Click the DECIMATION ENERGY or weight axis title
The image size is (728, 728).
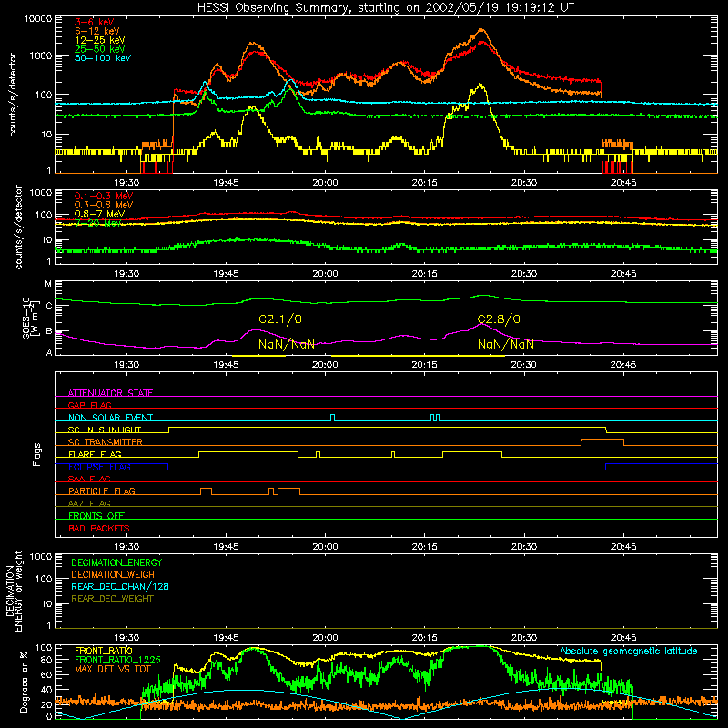click(x=14, y=591)
